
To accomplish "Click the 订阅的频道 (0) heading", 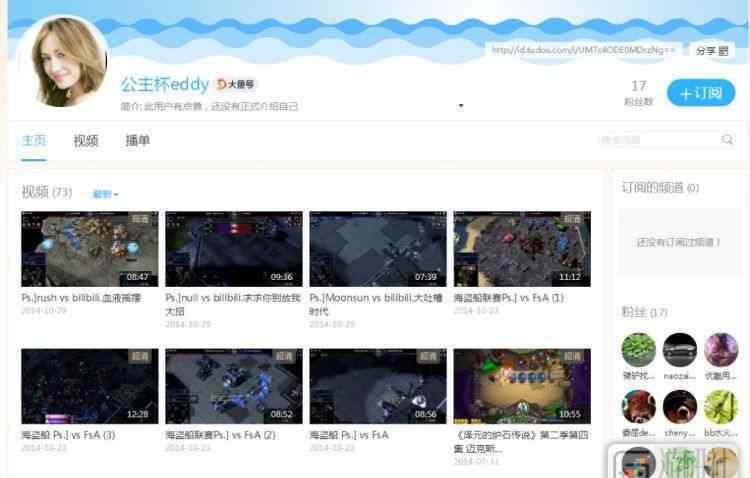I will pyautogui.click(x=660, y=188).
